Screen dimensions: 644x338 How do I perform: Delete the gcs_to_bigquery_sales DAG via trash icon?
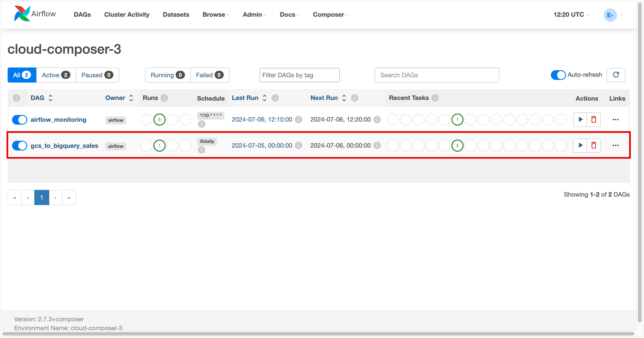coord(594,145)
